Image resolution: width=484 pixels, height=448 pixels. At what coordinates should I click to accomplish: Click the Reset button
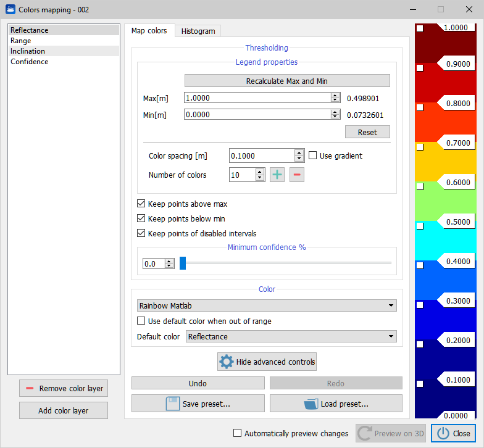[367, 133]
